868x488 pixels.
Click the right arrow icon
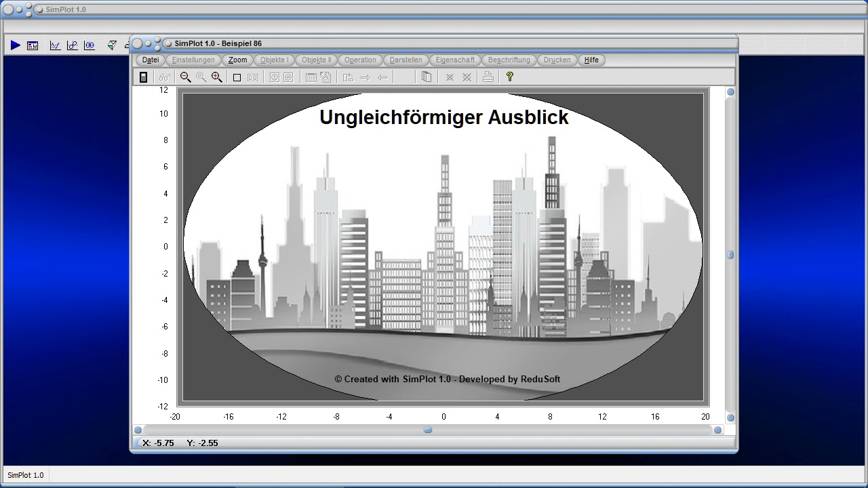coord(365,77)
